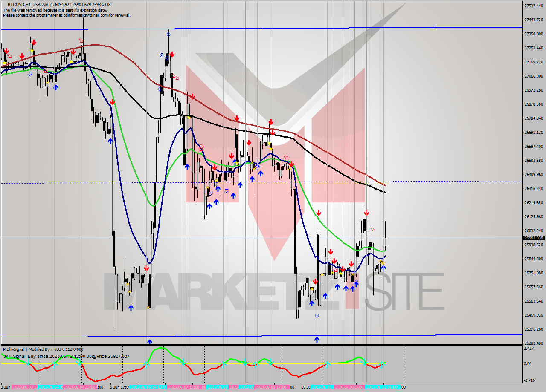The height and width of the screenshot is (392, 546).
Task: Click the current price tag 25983.338
Action: [533, 238]
